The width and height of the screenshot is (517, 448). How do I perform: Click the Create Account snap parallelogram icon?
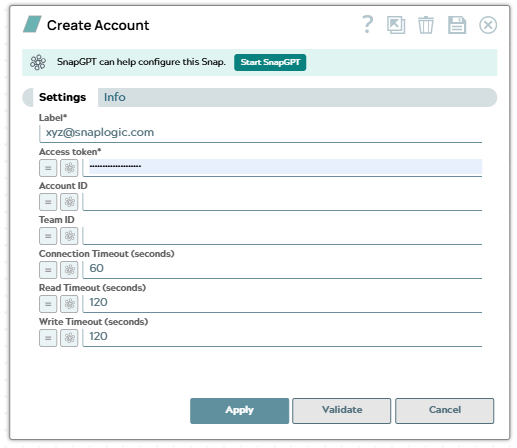pos(32,24)
